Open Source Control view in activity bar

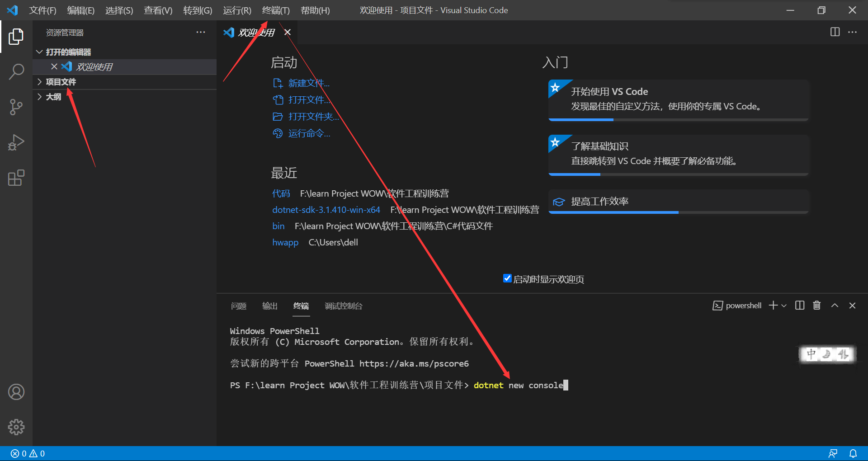tap(16, 107)
